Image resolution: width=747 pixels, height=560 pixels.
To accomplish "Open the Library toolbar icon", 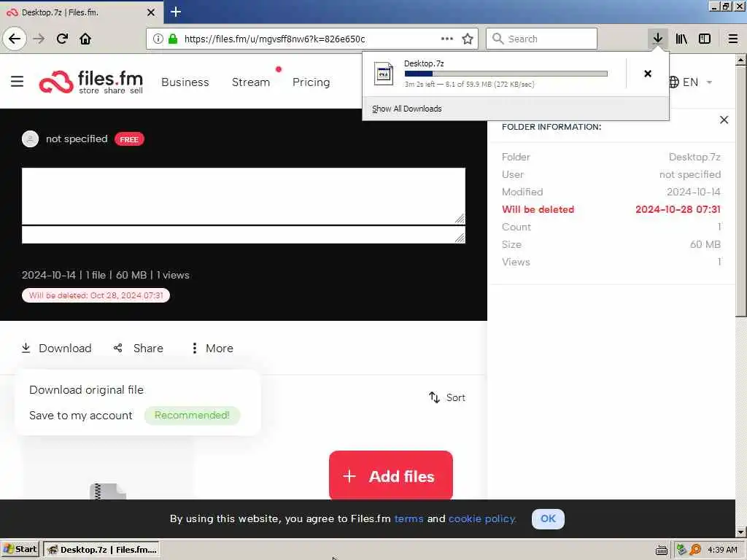I will 681,39.
